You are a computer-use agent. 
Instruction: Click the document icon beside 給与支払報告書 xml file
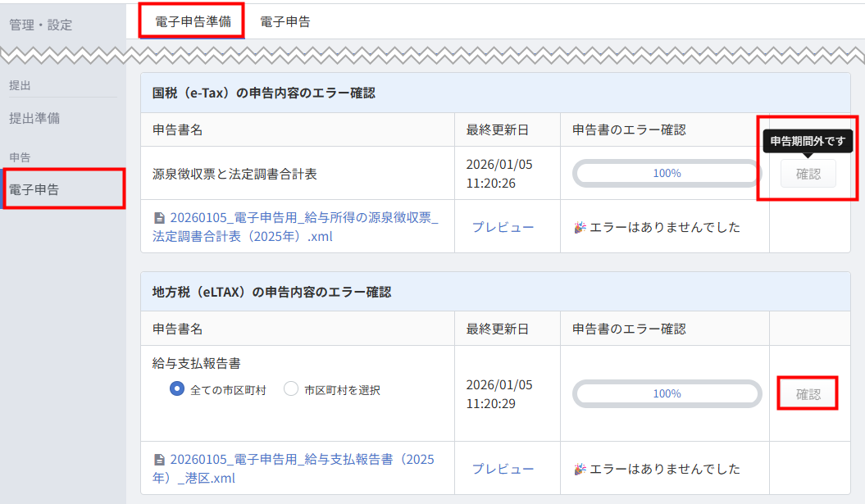[x=159, y=460]
